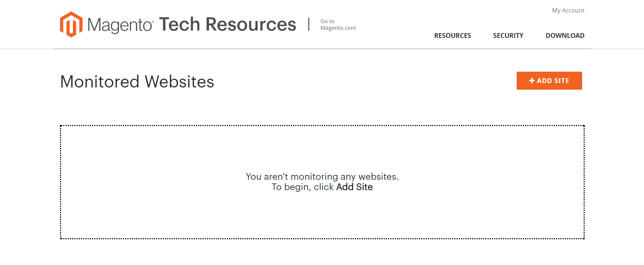Open the SECURITY menu
This screenshot has width=644, height=265.
(x=508, y=36)
